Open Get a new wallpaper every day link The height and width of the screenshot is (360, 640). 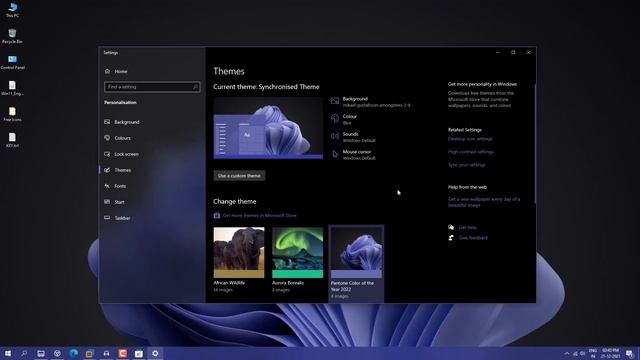click(x=484, y=202)
